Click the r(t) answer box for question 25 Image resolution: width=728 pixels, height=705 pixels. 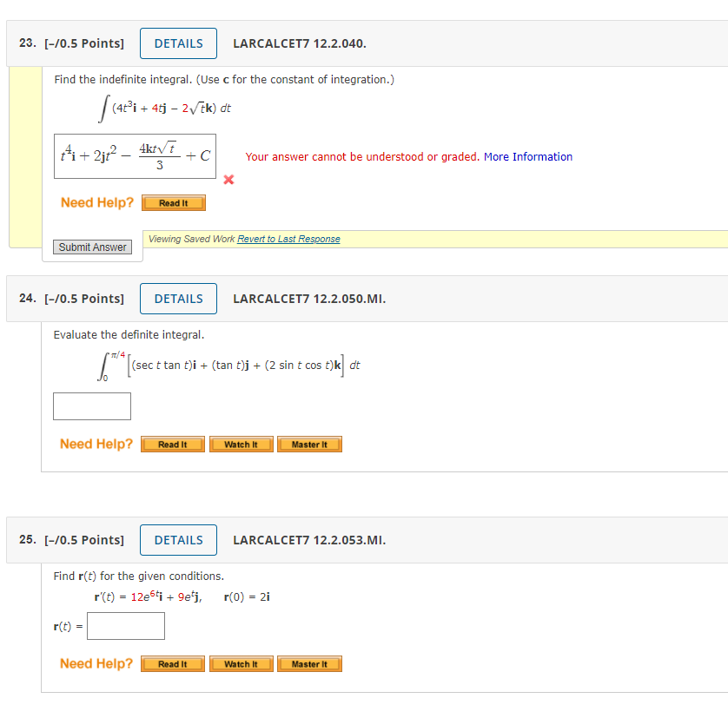[125, 625]
